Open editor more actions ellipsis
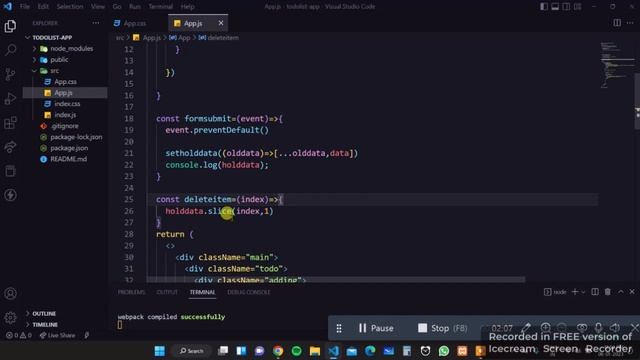Image resolution: width=640 pixels, height=360 pixels. [x=630, y=23]
